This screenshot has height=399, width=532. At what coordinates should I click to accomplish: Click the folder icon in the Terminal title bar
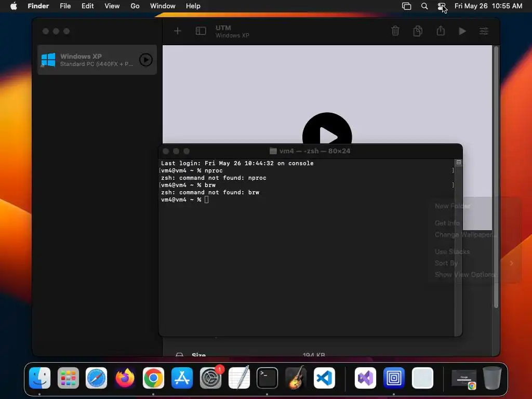(273, 151)
